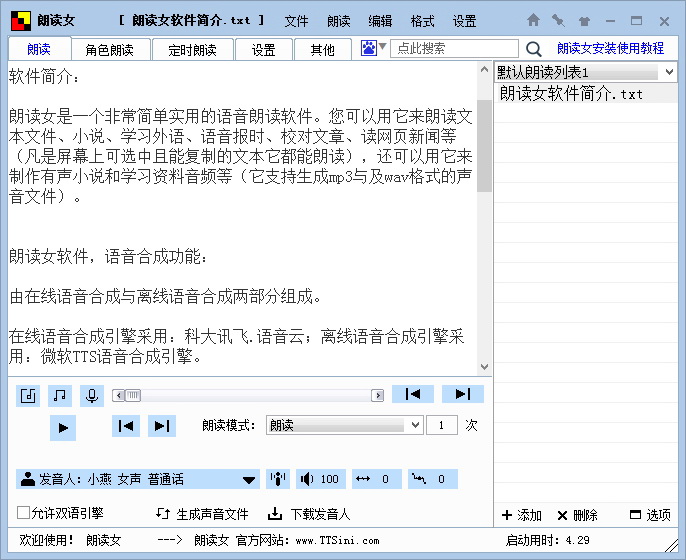Click the music note background icon
The image size is (686, 560).
click(60, 396)
